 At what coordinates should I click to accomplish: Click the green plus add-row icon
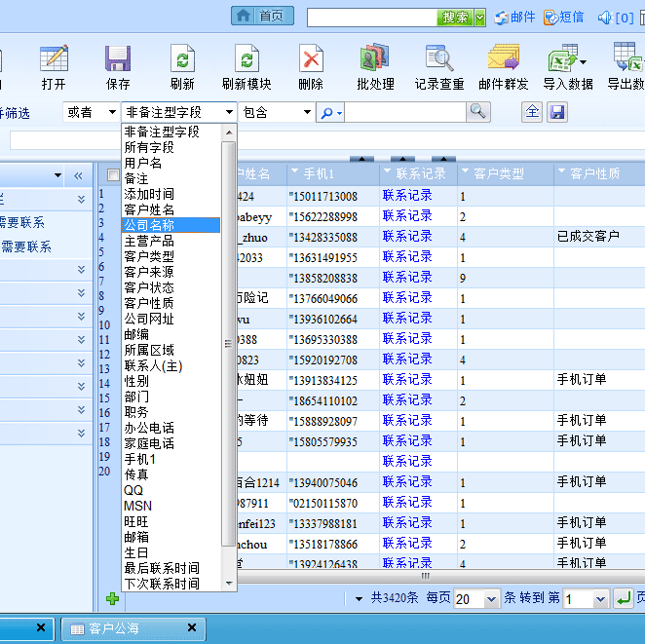112,599
